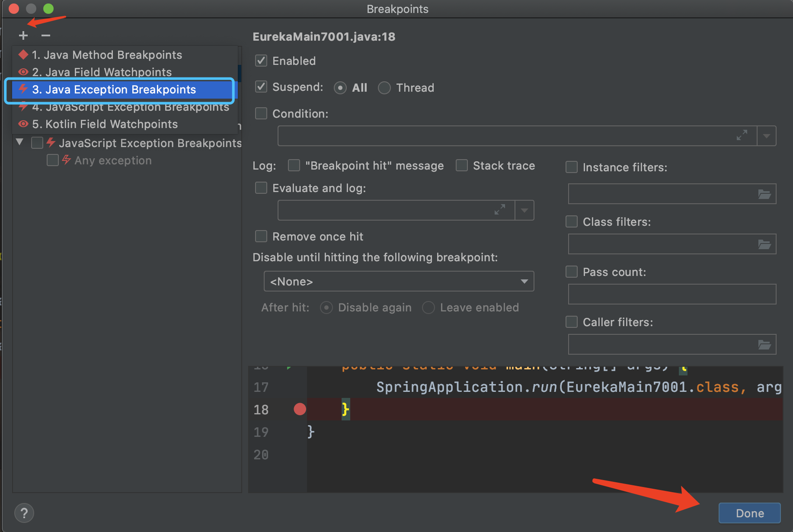Viewport: 793px width, 532px height.
Task: Enable the Condition checkbox
Action: click(x=261, y=113)
